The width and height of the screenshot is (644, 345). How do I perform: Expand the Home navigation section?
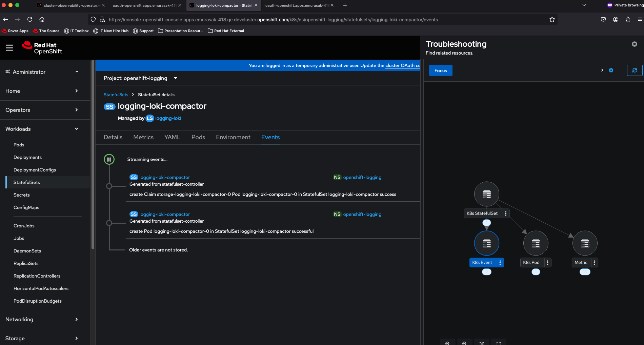tap(42, 91)
